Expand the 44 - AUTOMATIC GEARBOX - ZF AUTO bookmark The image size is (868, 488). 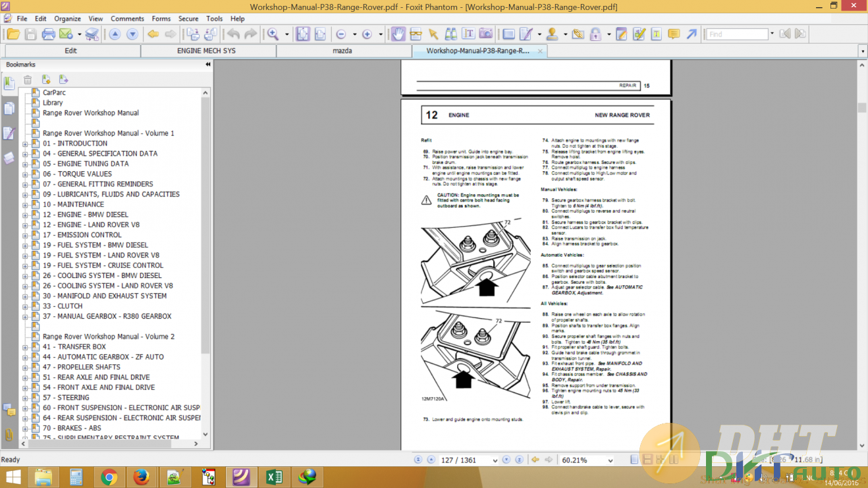click(25, 357)
